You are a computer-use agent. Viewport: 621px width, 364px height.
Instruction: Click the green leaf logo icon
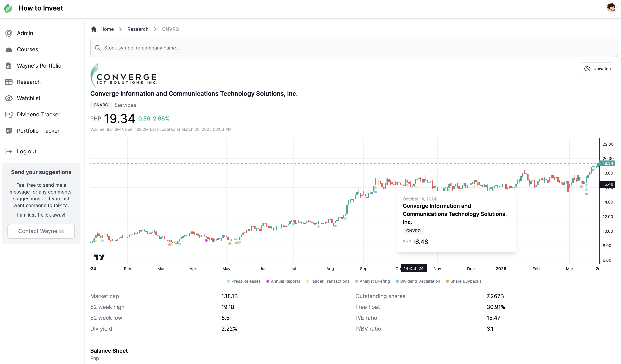click(x=8, y=8)
